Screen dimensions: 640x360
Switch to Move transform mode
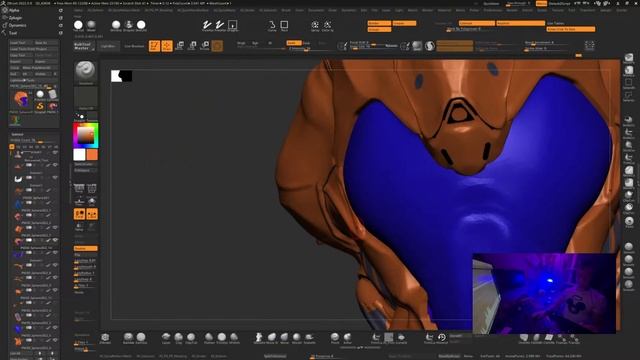coord(180,46)
